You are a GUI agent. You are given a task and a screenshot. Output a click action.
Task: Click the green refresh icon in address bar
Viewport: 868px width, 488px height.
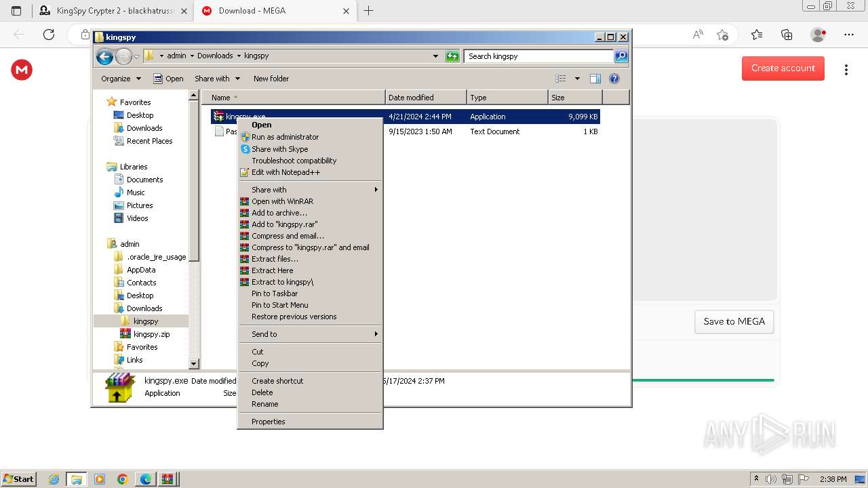tap(452, 56)
